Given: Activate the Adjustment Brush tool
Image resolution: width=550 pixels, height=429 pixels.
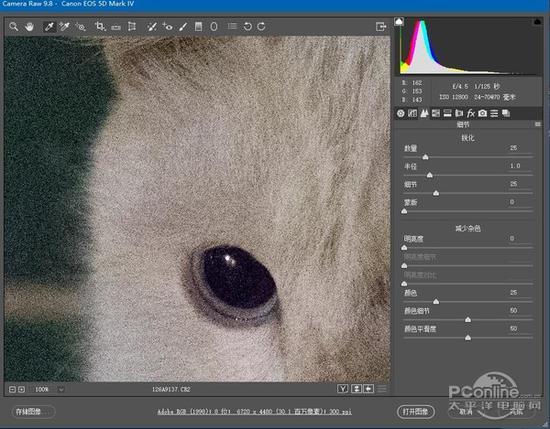Looking at the screenshot, I should coord(183,26).
